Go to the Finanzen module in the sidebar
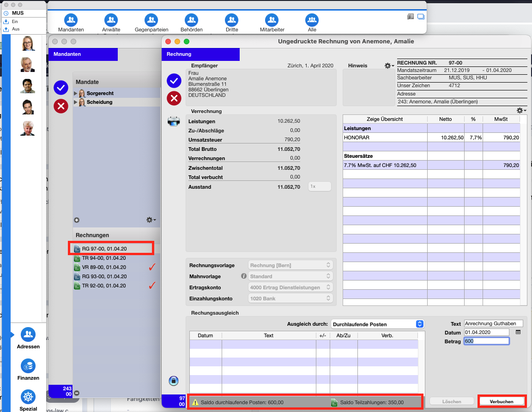This screenshot has width=532, height=412. 28,370
